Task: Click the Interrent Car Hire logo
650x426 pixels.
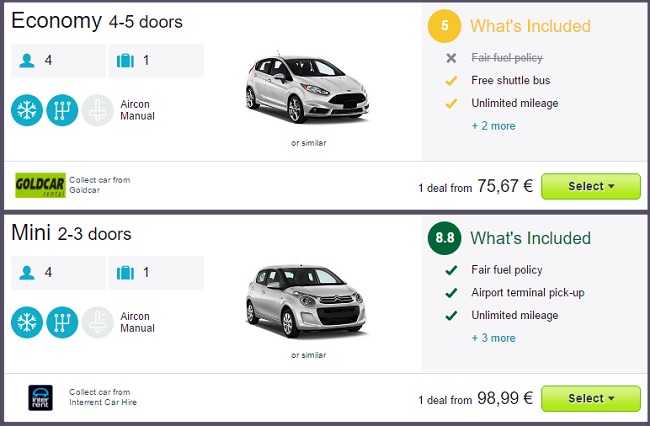Action: 40,398
